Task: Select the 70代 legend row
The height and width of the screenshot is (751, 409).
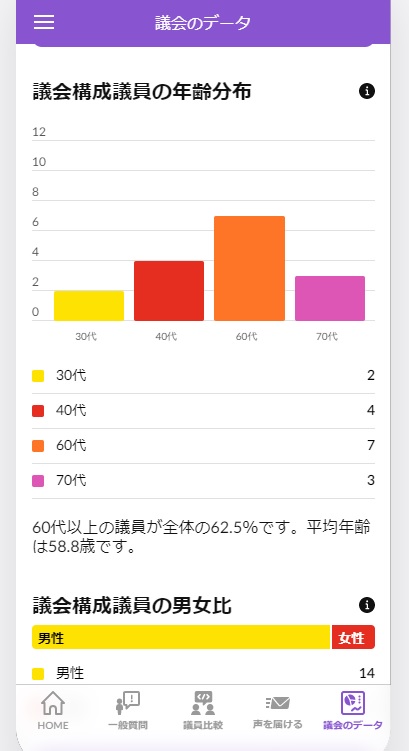Action: click(x=203, y=481)
